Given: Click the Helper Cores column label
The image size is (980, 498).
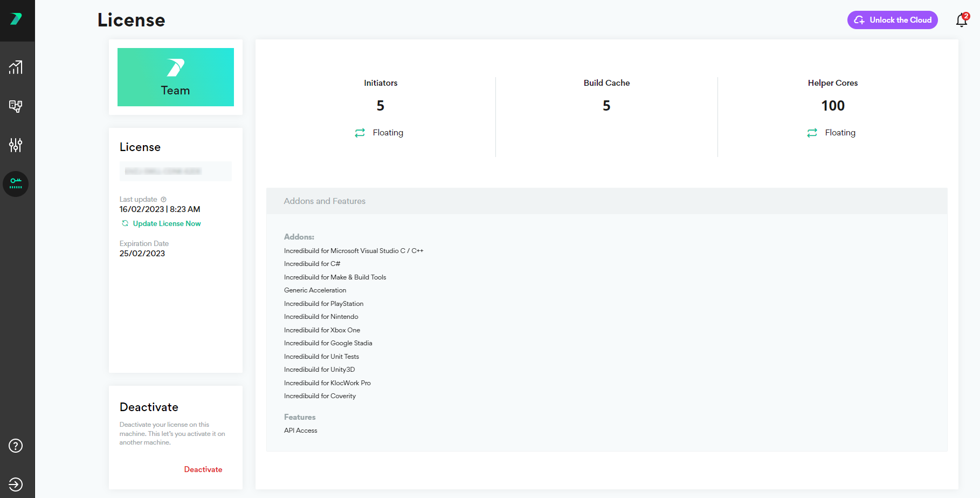Looking at the screenshot, I should [833, 83].
